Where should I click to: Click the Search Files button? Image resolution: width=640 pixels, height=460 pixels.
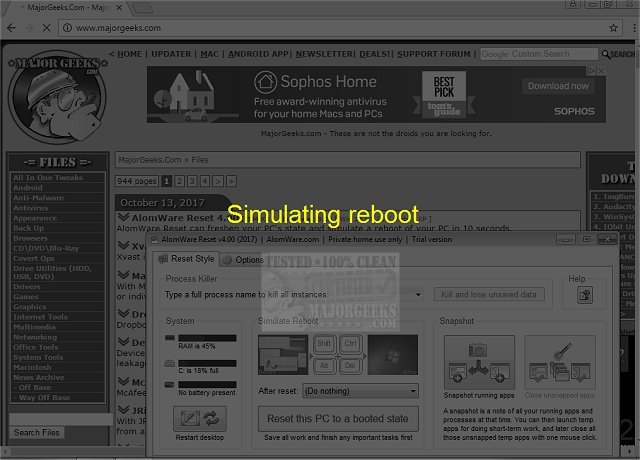coord(37,433)
